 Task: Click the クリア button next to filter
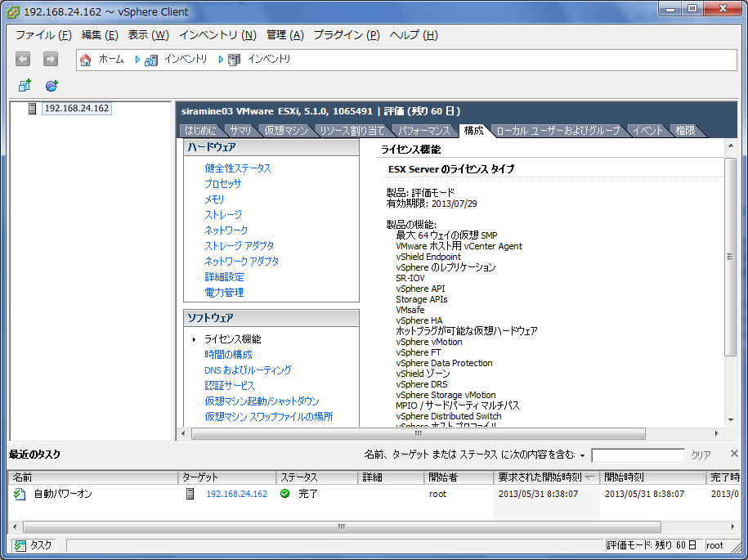pos(701,455)
